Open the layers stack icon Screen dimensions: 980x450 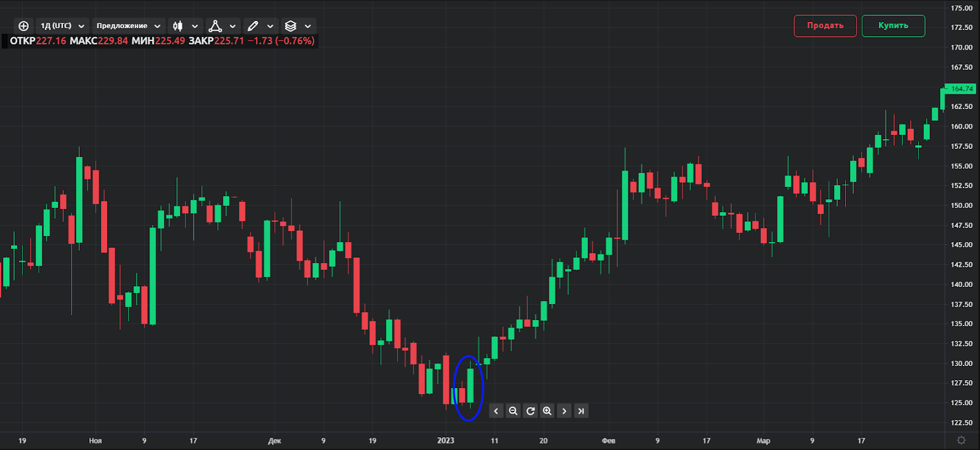point(290,26)
